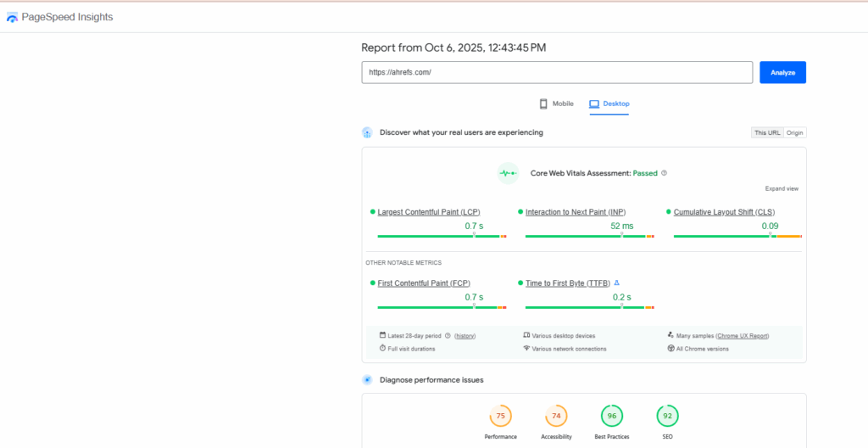Open First Contentful Paint (FCP) link
This screenshot has height=448, width=868.
pos(424,283)
